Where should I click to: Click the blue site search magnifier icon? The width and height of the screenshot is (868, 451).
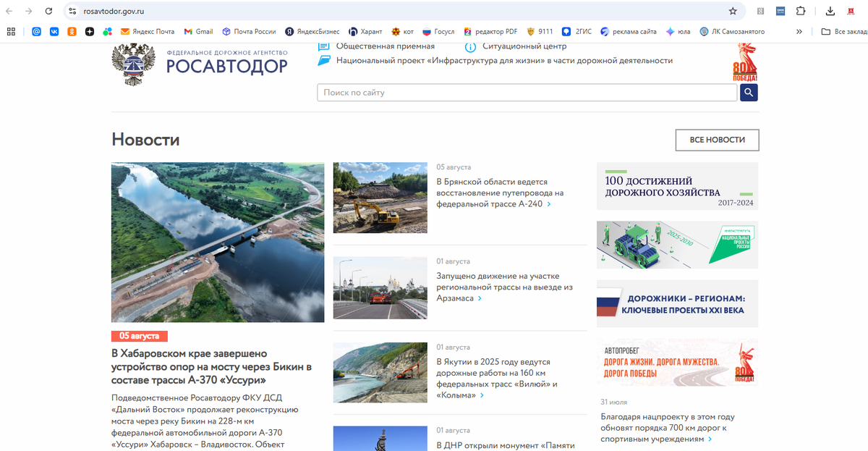coord(748,92)
